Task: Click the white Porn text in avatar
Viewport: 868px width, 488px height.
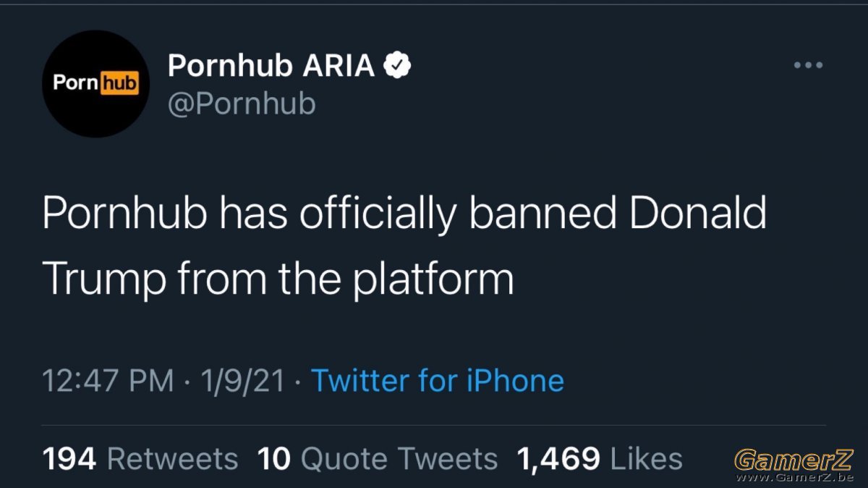Action: point(76,84)
